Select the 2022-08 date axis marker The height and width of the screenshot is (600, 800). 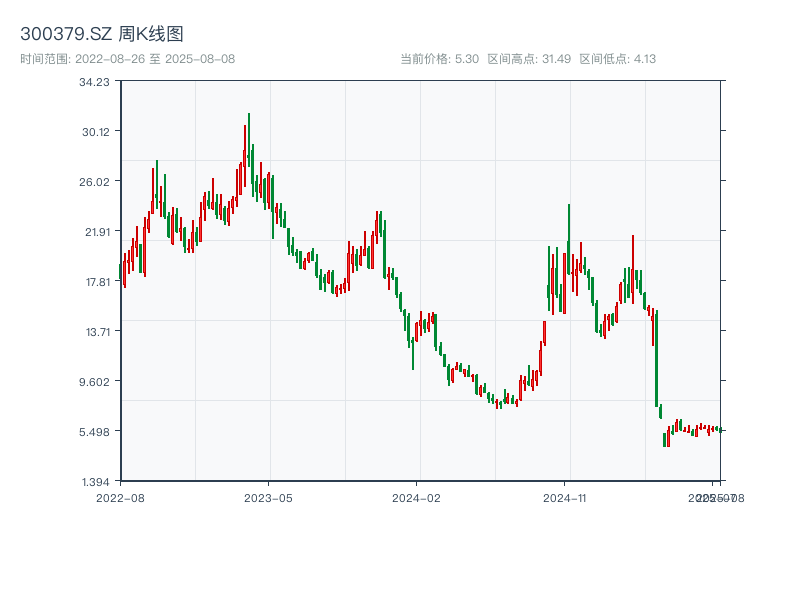click(x=120, y=497)
